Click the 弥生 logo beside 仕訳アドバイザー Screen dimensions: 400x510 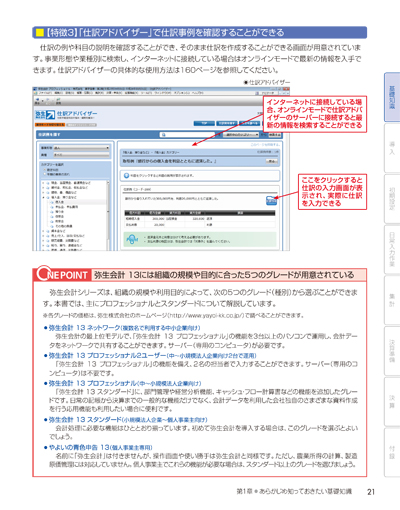[x=45, y=115]
